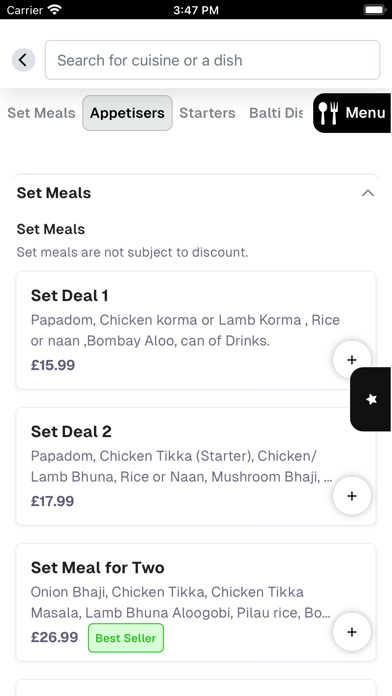
Task: Tap the Set Meals section header text
Action: 54,193
